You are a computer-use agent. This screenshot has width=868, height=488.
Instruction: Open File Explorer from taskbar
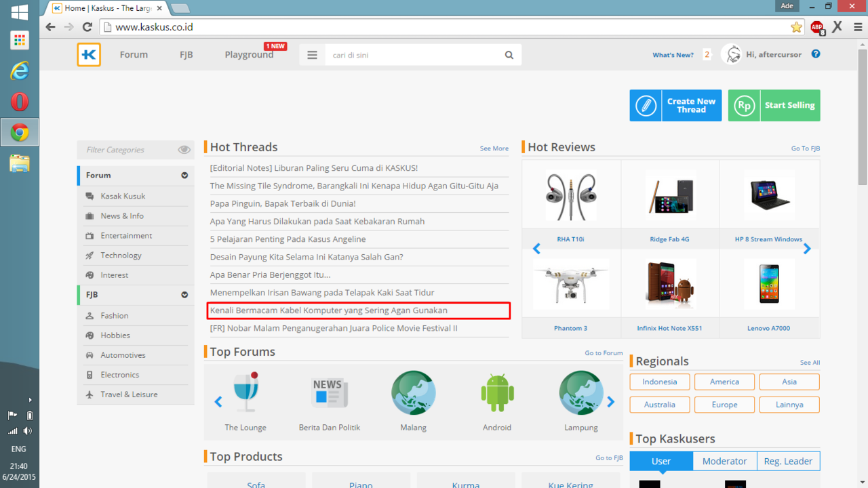point(20,163)
